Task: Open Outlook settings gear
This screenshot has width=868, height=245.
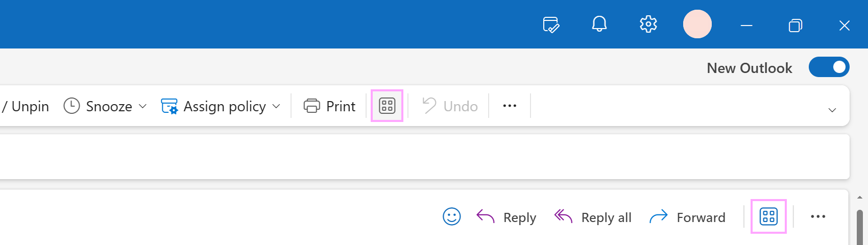Action: (x=648, y=24)
